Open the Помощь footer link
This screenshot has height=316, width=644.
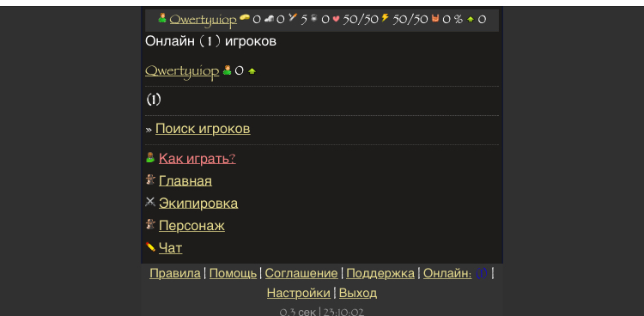(x=233, y=273)
